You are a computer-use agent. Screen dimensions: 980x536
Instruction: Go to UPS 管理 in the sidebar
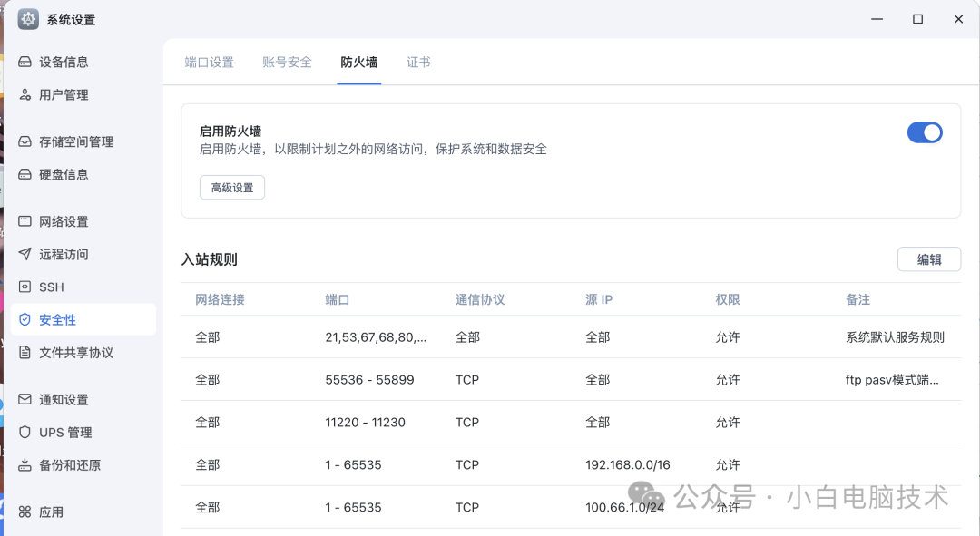point(83,432)
